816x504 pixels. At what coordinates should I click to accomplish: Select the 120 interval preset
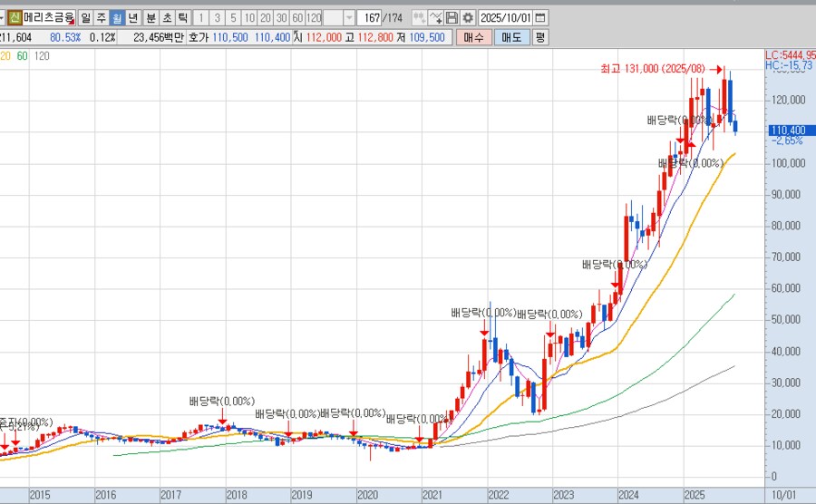pyautogui.click(x=314, y=17)
